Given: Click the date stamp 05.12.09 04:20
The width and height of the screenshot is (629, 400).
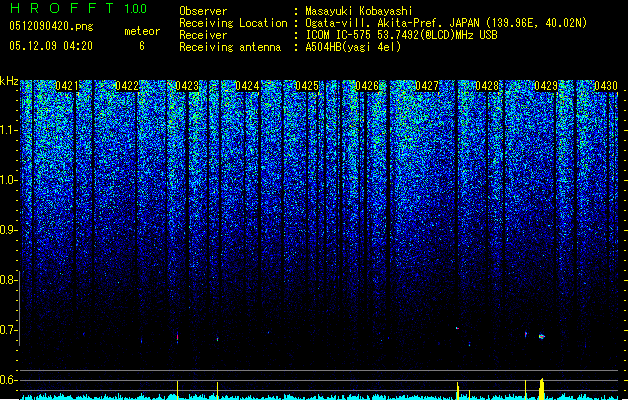Looking at the screenshot, I should pos(51,46).
